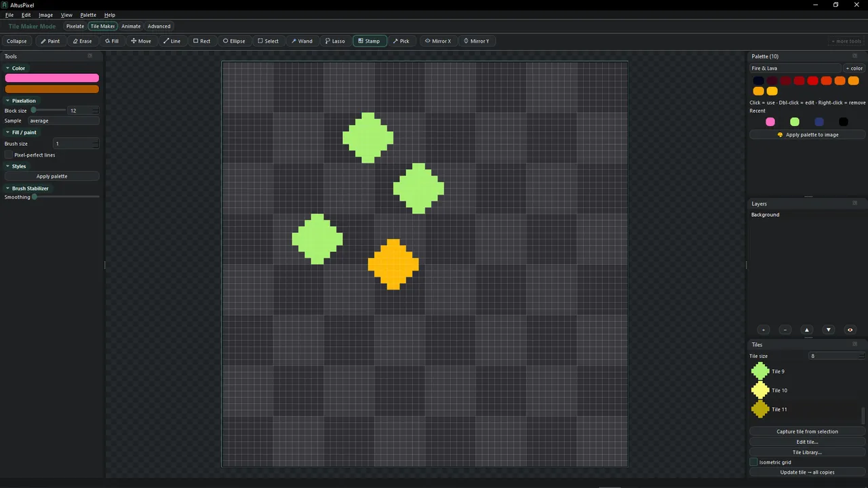Select the Rect shape tool

pyautogui.click(x=201, y=41)
